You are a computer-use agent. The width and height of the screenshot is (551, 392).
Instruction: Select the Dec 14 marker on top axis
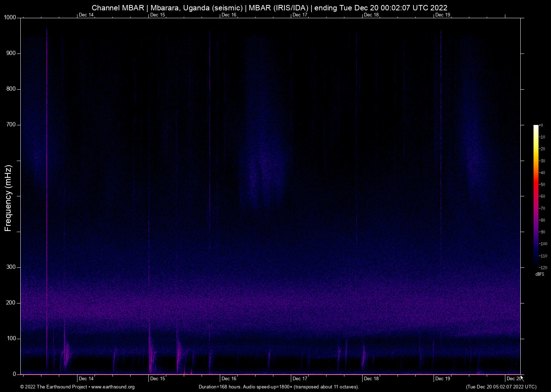[86, 15]
